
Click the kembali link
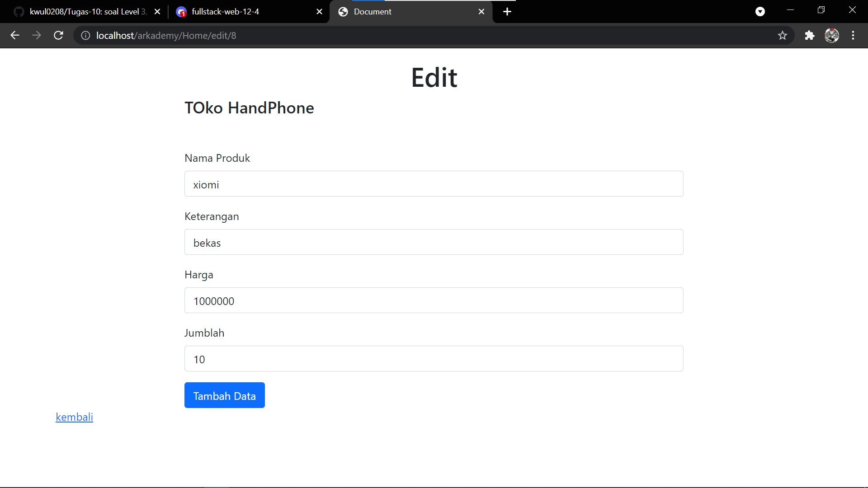pyautogui.click(x=74, y=417)
